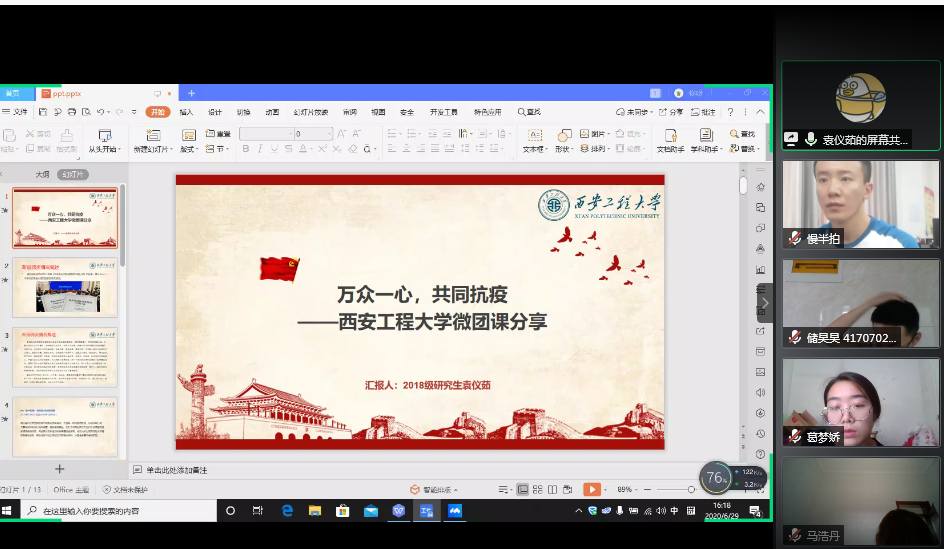Click the orange slideshow play button in status bar
This screenshot has width=944, height=549.
[x=591, y=489]
